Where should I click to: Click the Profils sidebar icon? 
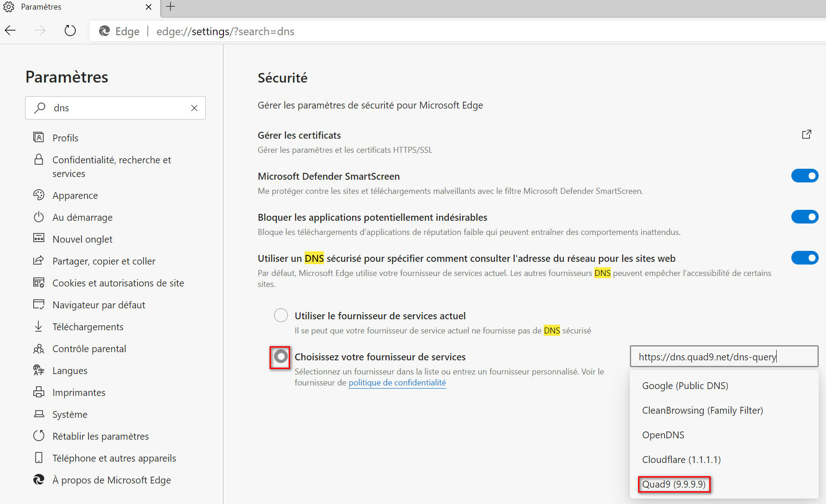(39, 137)
